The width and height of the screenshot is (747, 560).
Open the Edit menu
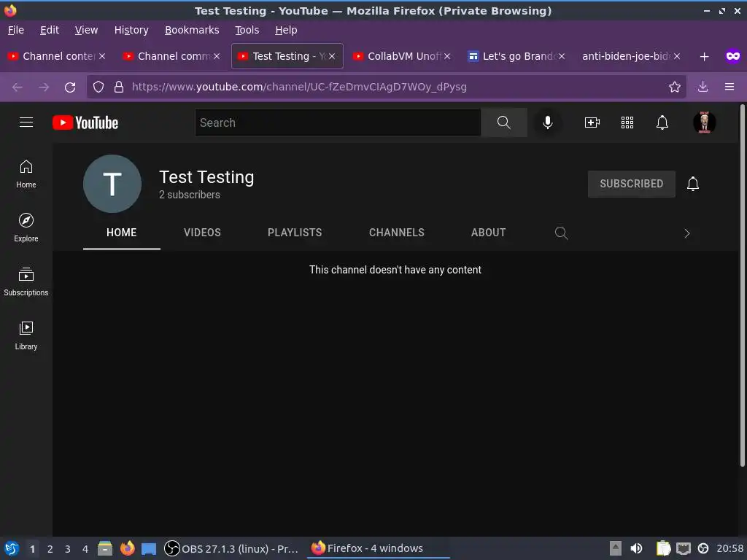50,30
